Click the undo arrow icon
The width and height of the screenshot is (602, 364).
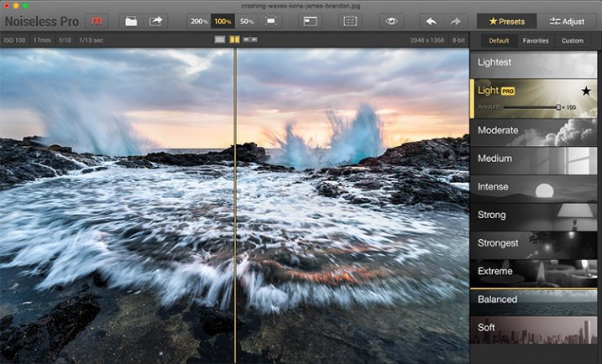pos(431,21)
